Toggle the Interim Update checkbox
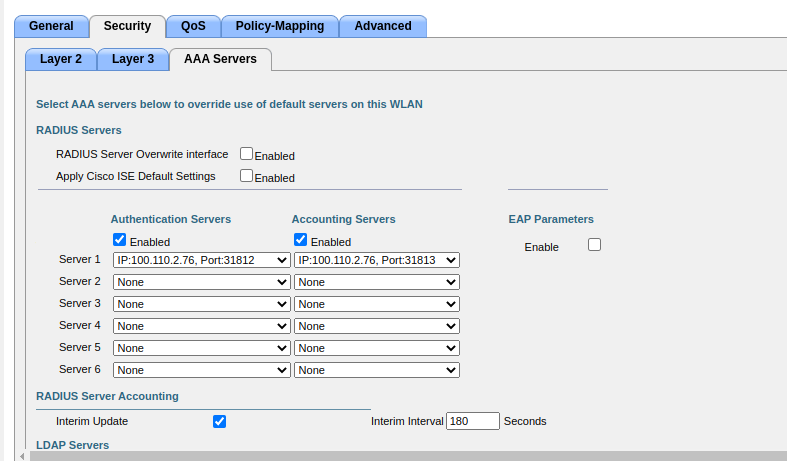Screen dimensions: 787x461 (x=220, y=421)
